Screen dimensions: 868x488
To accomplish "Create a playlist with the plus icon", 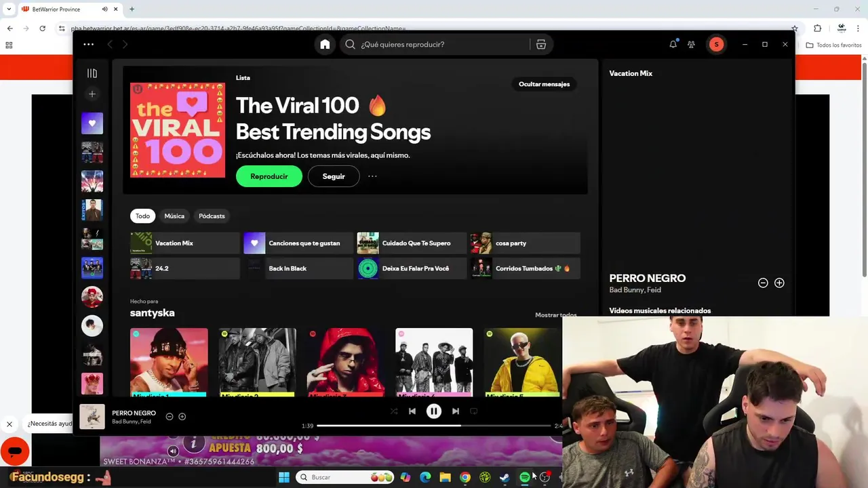I will point(92,94).
